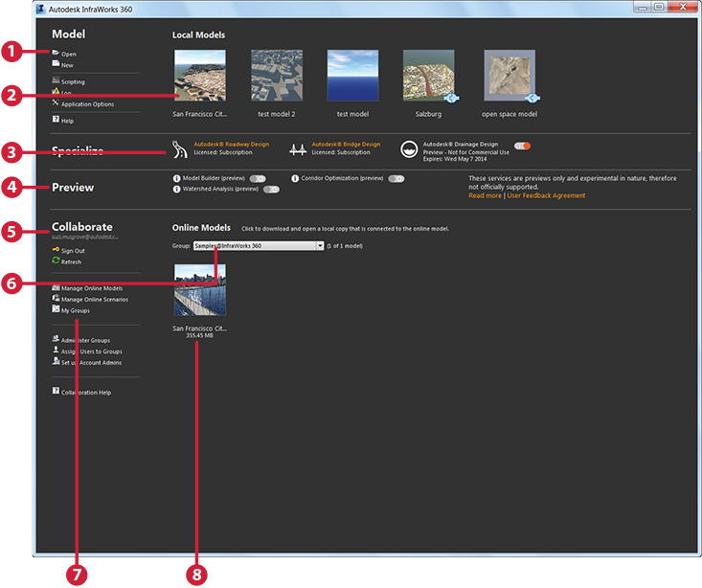Click the Autodesk InfraWorks 360 title icon
Viewport: 702px width, 588px height.
point(41,9)
